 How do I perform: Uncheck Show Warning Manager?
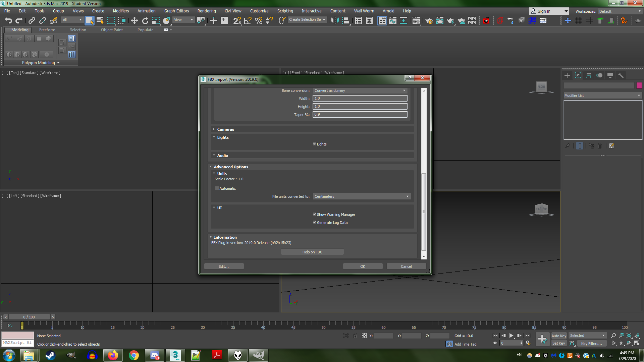pos(315,215)
